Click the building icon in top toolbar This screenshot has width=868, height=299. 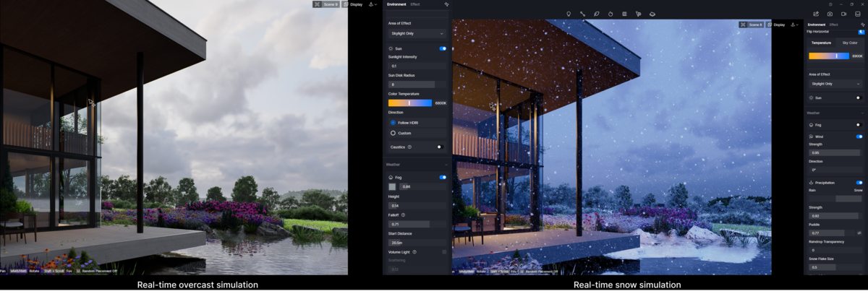point(624,14)
